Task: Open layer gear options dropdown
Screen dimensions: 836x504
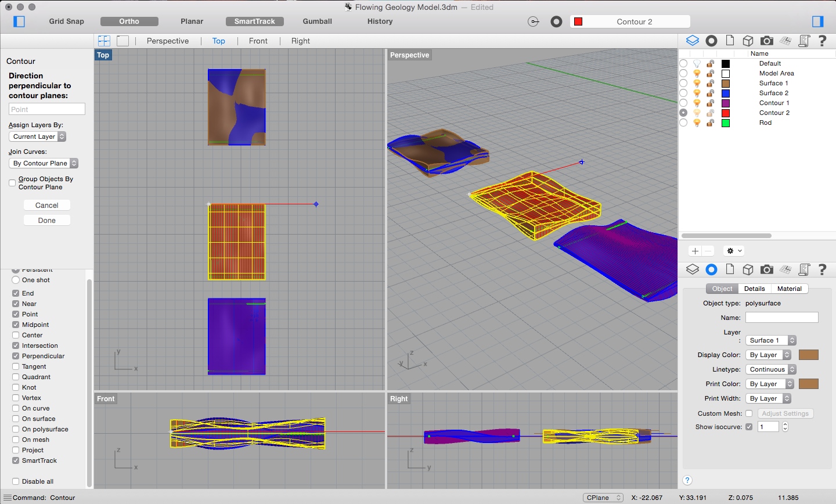Action: coord(734,251)
